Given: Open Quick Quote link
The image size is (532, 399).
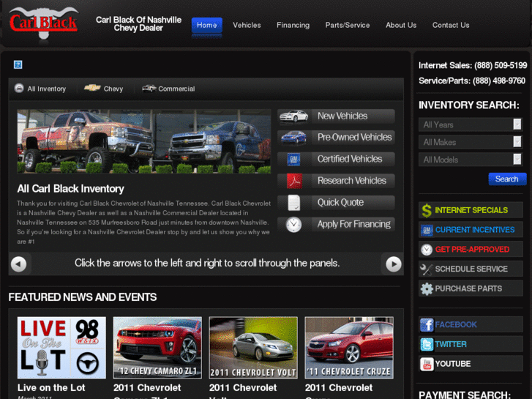Looking at the screenshot, I should [x=336, y=203].
